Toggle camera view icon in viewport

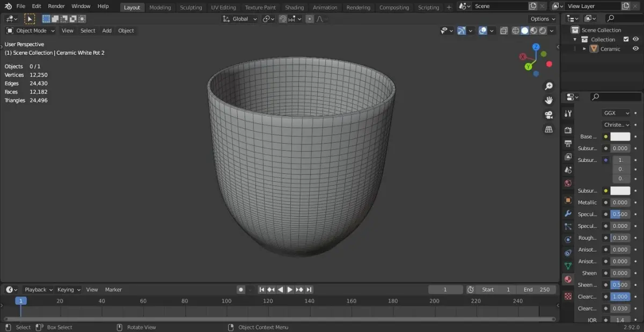pyautogui.click(x=548, y=115)
